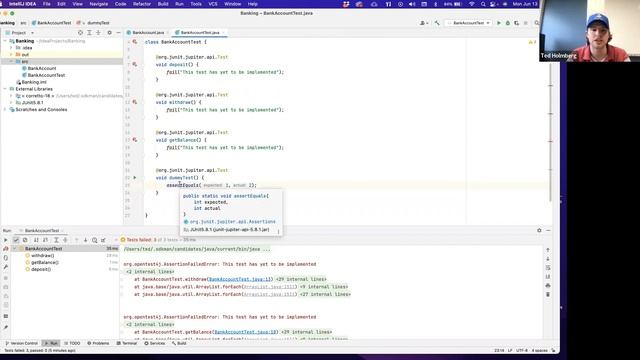The image size is (640, 360).
Task: Toggle sort by duration button in Run toolbar
Action: 45,240
